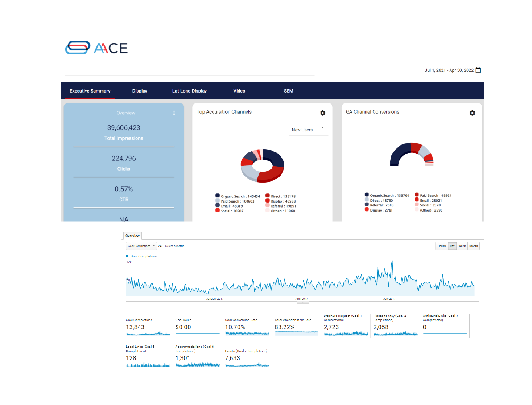This screenshot has width=532, height=405.
Task: Click the Direct : 135178 legend swatch
Action: coord(268,196)
